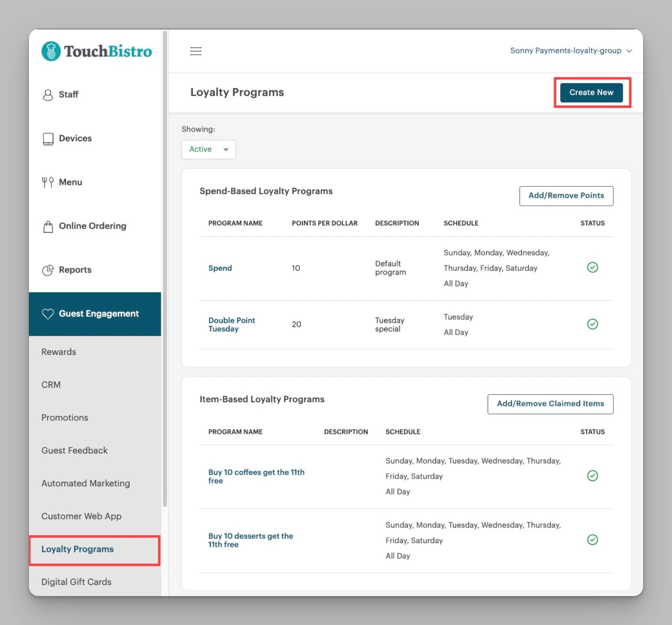672x625 pixels.
Task: Click status checkmark for Buy 10 desserts row
Action: (592, 540)
